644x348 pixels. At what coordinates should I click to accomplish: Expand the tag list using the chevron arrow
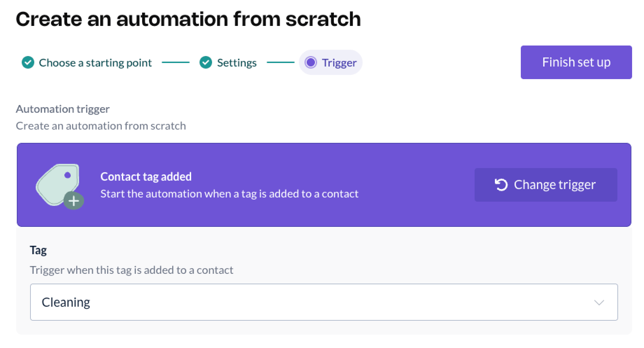tap(599, 302)
